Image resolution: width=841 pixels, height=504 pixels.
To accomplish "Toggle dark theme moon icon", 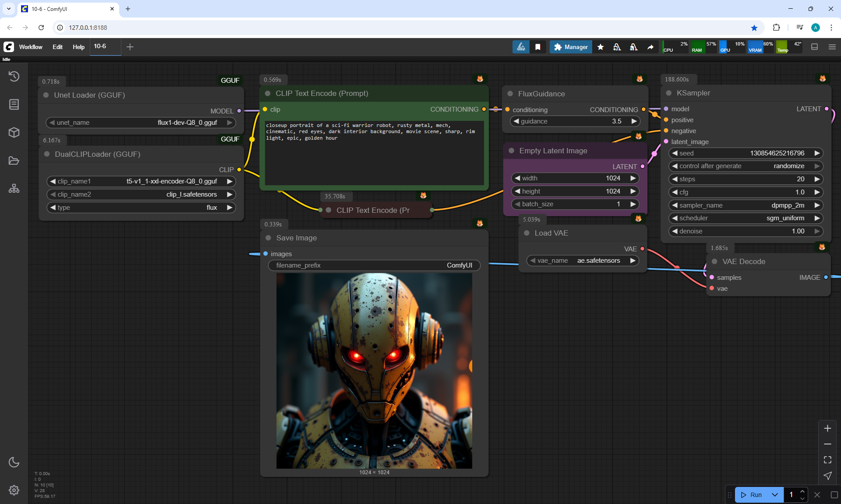I will click(x=14, y=462).
